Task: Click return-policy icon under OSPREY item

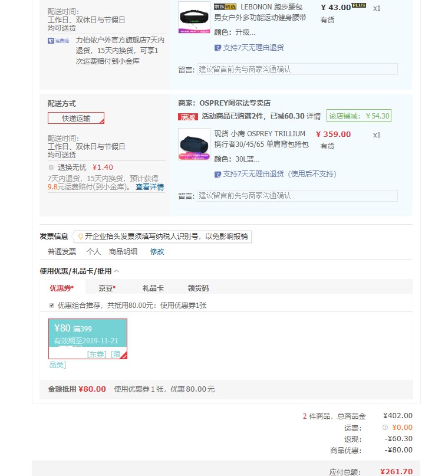Action: (x=218, y=174)
